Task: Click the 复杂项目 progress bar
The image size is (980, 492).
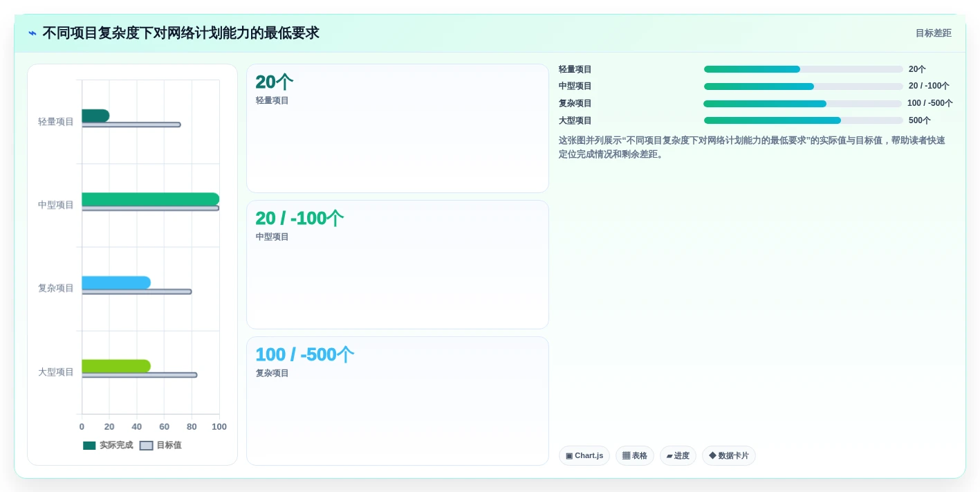Action: click(803, 104)
